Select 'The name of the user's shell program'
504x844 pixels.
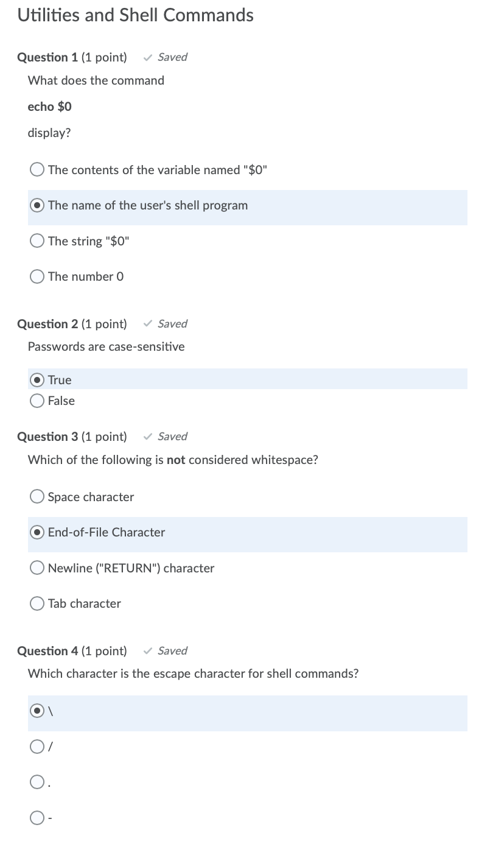tap(37, 205)
